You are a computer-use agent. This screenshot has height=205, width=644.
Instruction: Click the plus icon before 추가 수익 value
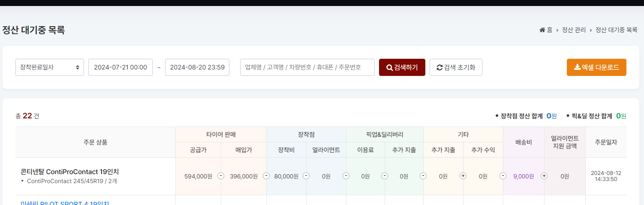point(463,176)
